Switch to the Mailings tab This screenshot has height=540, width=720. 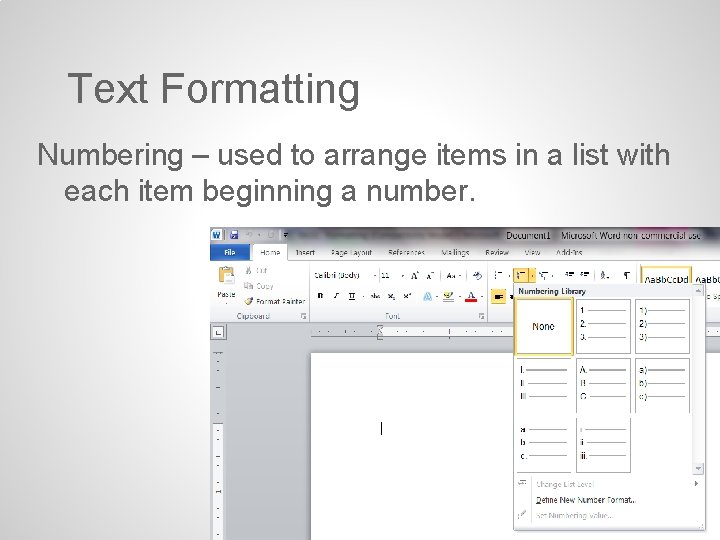pos(455,253)
